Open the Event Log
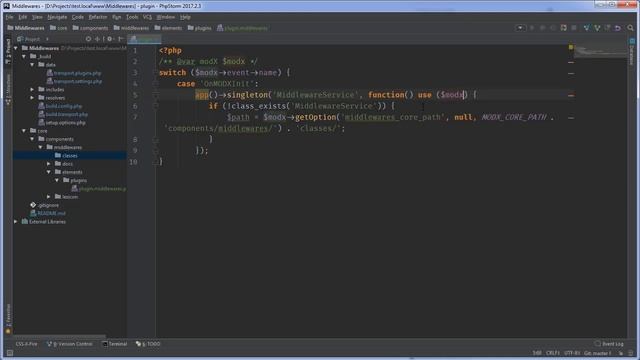 [609, 344]
